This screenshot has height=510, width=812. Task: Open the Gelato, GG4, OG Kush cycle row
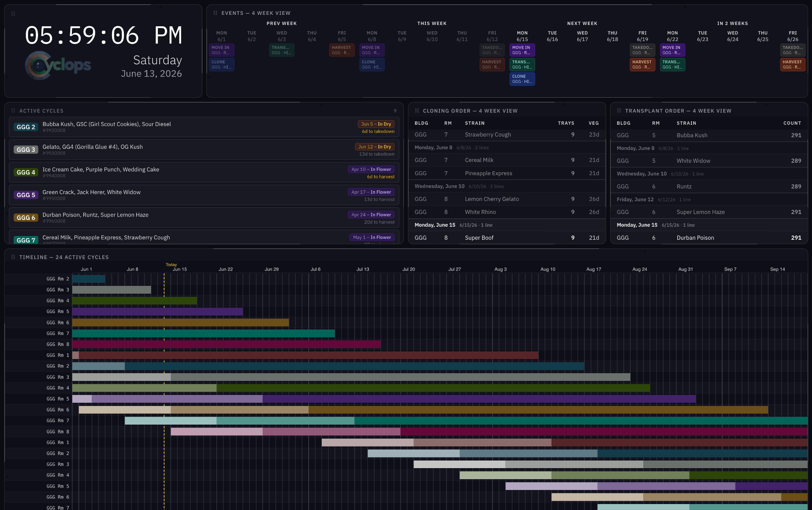204,150
